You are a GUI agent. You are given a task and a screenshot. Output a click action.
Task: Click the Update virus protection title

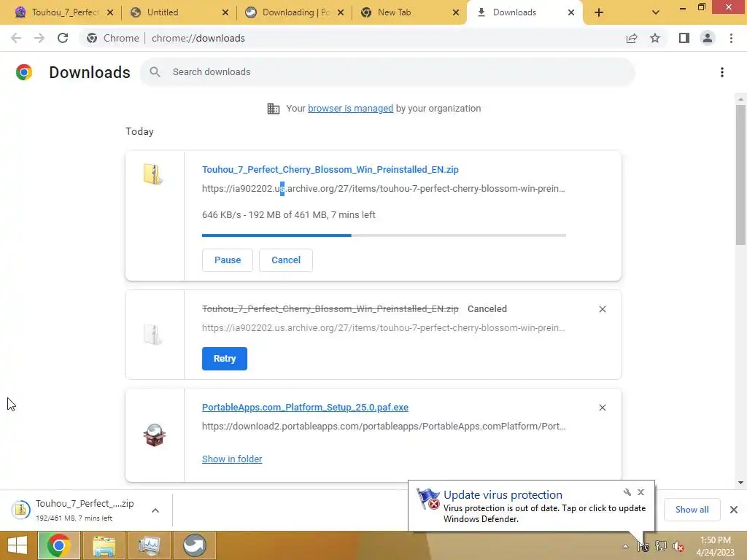pyautogui.click(x=503, y=495)
